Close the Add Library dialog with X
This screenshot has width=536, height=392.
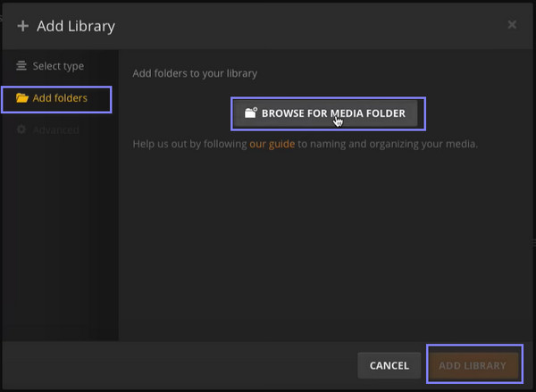[512, 25]
